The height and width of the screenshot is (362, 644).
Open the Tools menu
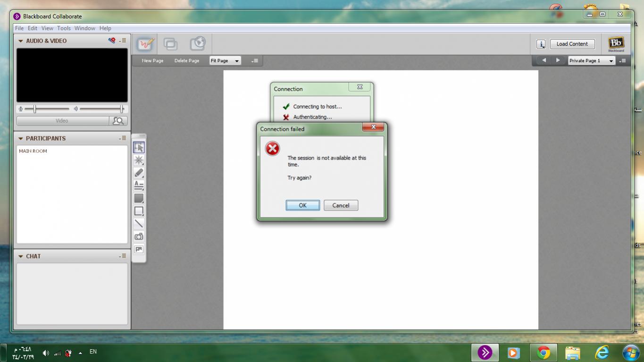tap(64, 28)
